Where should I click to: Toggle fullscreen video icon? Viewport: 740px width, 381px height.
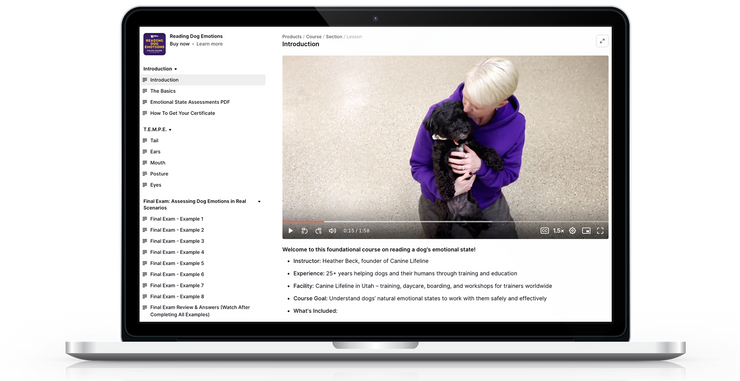click(x=600, y=231)
